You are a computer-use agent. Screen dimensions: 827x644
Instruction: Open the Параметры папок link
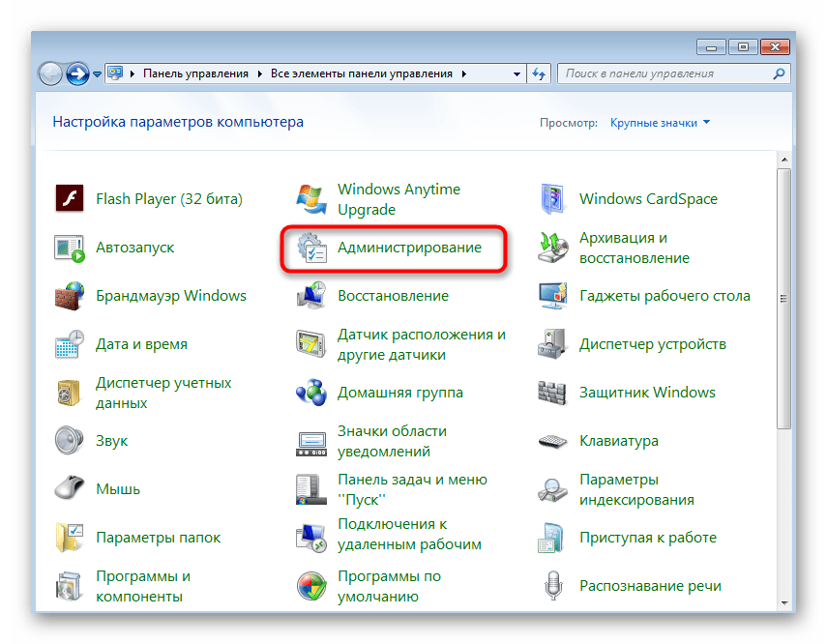click(x=158, y=538)
